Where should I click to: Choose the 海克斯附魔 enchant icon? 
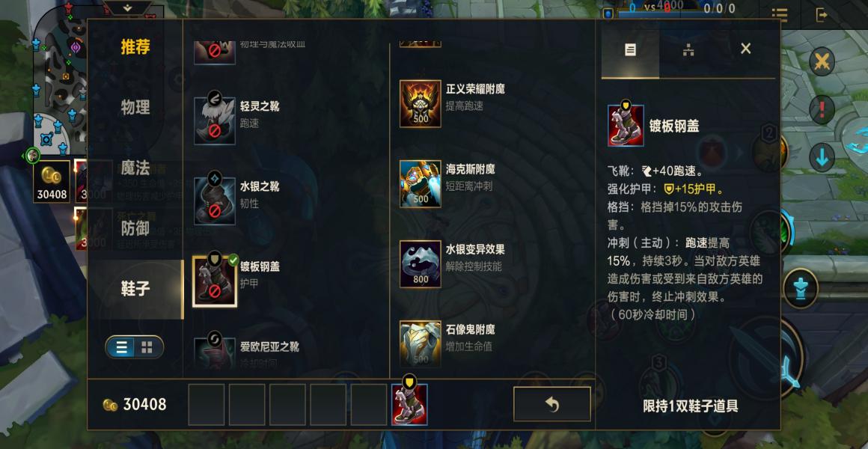[421, 184]
